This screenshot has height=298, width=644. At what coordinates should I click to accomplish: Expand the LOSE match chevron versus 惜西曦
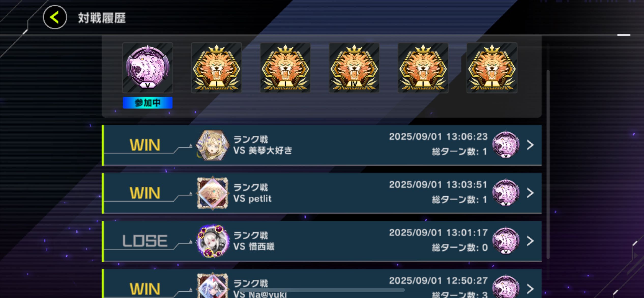531,241
